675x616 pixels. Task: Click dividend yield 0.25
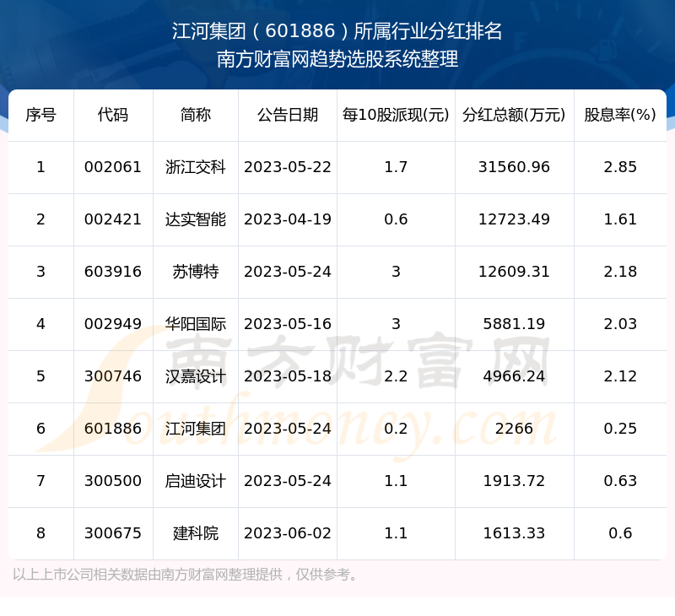(x=620, y=429)
